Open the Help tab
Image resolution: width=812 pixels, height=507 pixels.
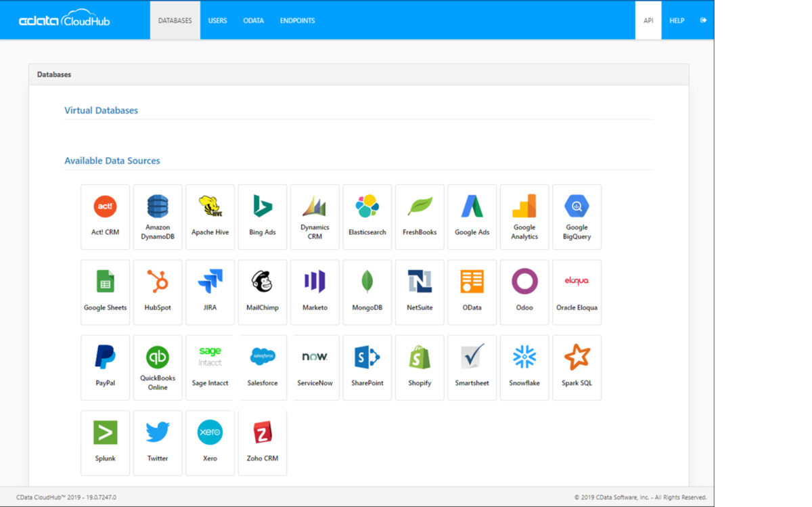tap(677, 20)
